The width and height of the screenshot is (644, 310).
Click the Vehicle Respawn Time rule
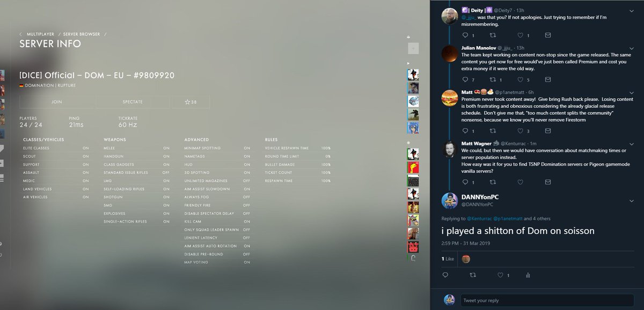click(298, 147)
